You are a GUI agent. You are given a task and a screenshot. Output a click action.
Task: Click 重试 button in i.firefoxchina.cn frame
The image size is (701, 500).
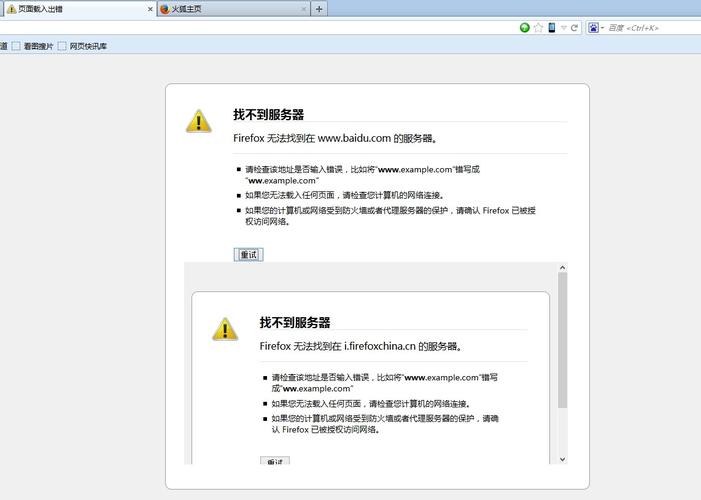(x=275, y=461)
